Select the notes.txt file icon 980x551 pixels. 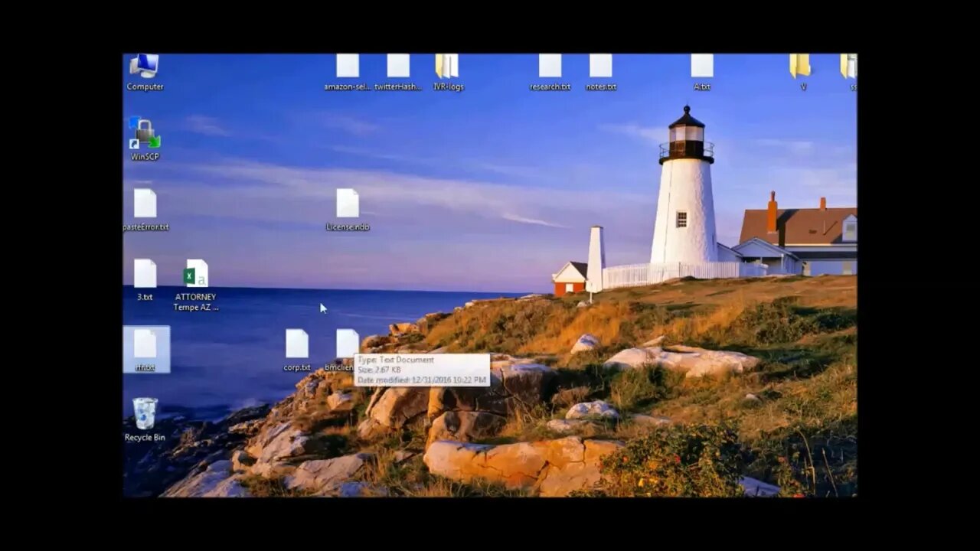[600, 72]
